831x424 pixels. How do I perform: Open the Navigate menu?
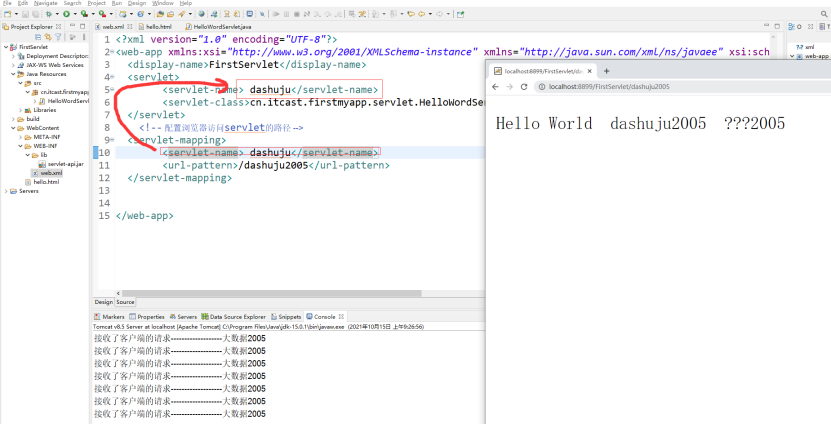pyautogui.click(x=46, y=3)
